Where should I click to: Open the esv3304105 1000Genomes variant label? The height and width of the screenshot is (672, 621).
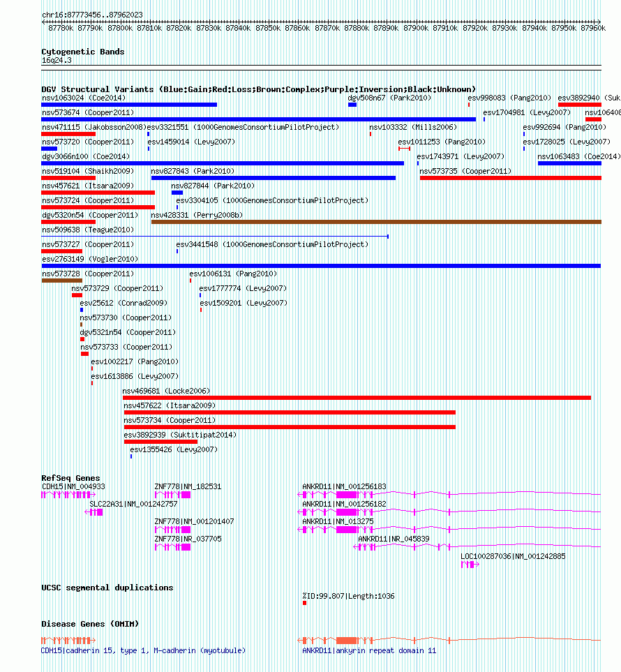click(x=272, y=200)
